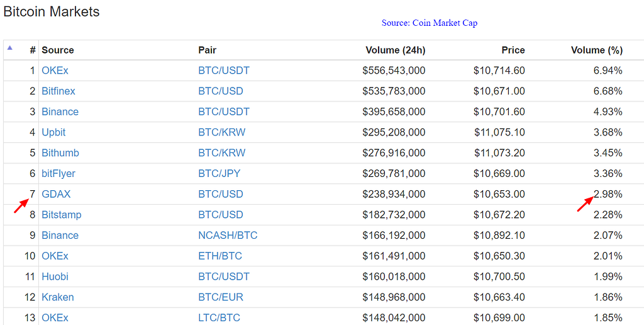Sort table by Price column header
This screenshot has height=325, width=644.
pos(513,50)
